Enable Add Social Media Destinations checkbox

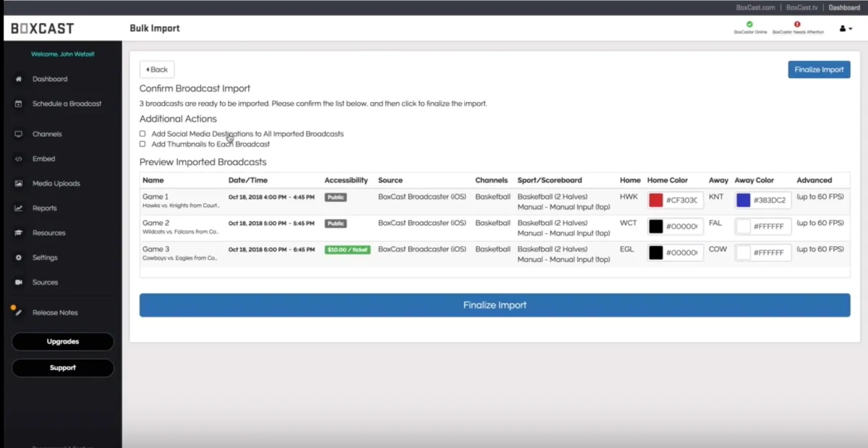(x=142, y=134)
